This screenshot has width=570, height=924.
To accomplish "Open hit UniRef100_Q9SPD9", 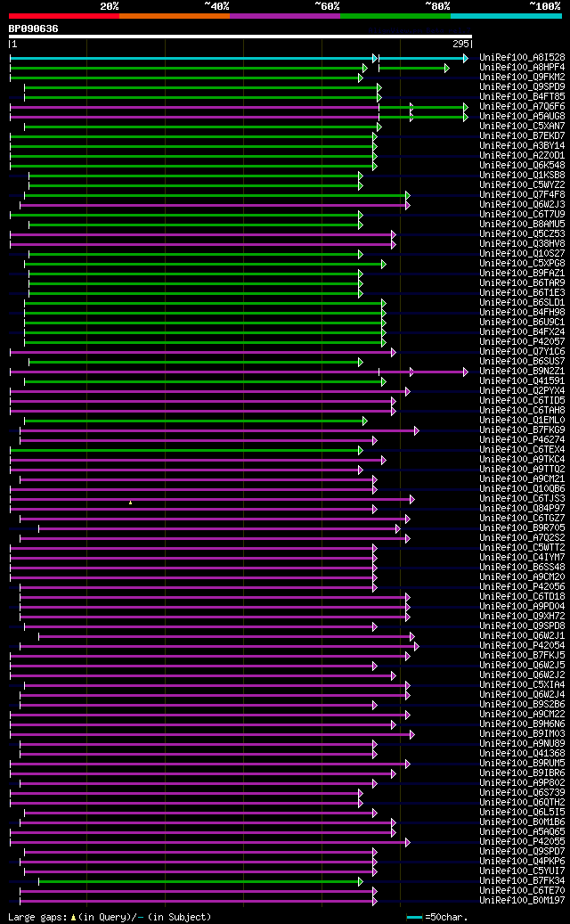I will [522, 87].
